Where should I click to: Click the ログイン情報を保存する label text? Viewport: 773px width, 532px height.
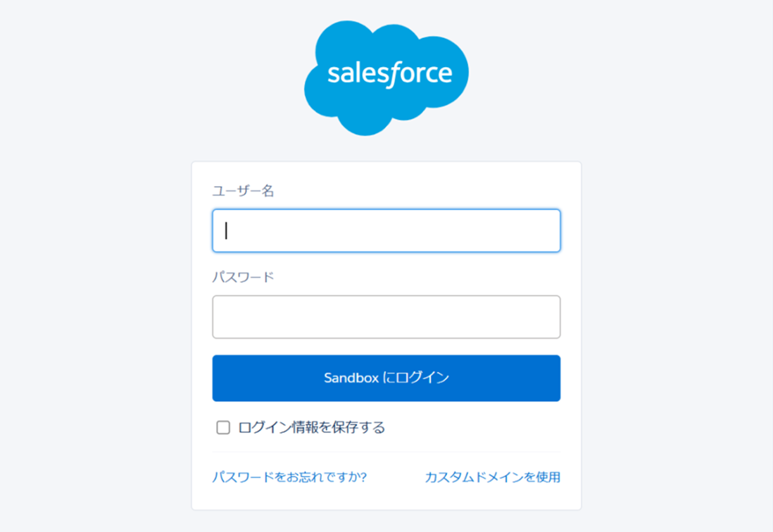coord(312,427)
